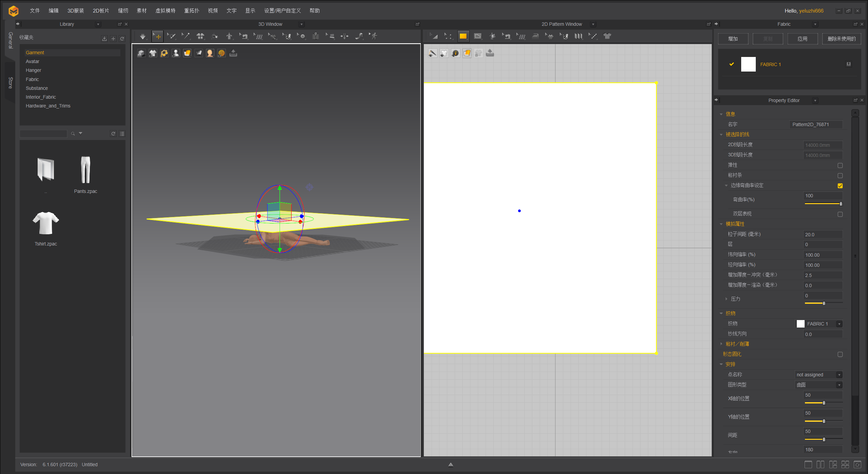Click the 删除未使用的 button

click(841, 39)
